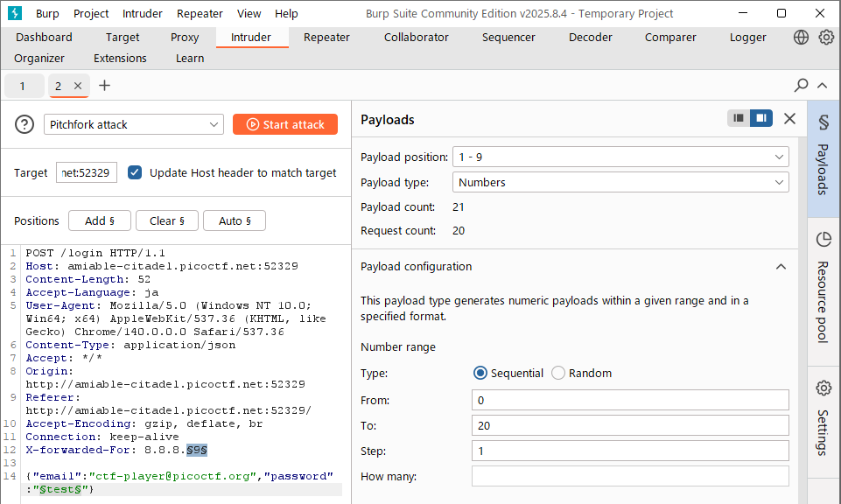The image size is (841, 504).
Task: Click the From number field
Action: click(630, 400)
